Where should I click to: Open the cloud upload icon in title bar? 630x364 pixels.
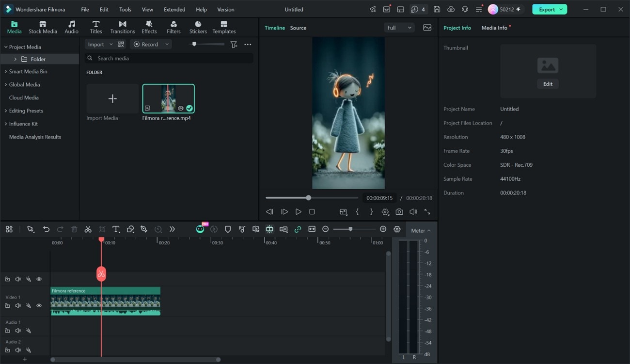[451, 9]
